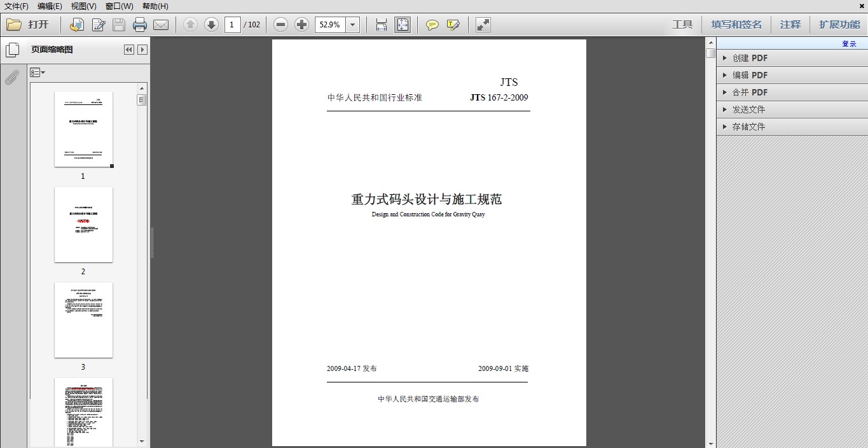Select the partly visible fourth page thumbnail

tap(83, 412)
